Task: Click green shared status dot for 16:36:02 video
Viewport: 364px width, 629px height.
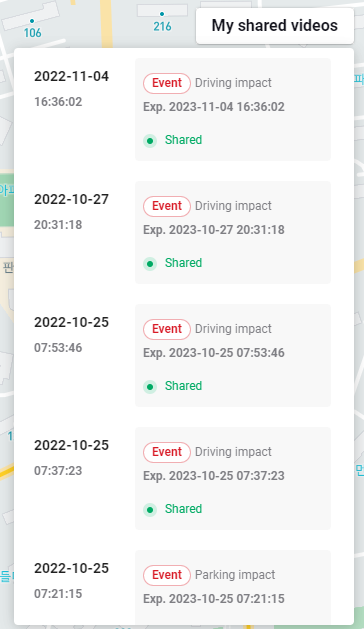Action: [150, 141]
